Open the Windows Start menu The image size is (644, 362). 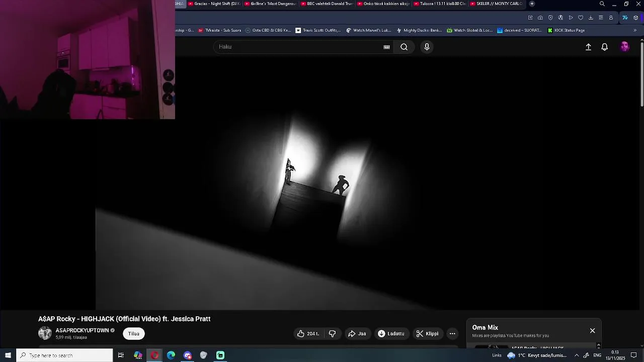pos(8,355)
